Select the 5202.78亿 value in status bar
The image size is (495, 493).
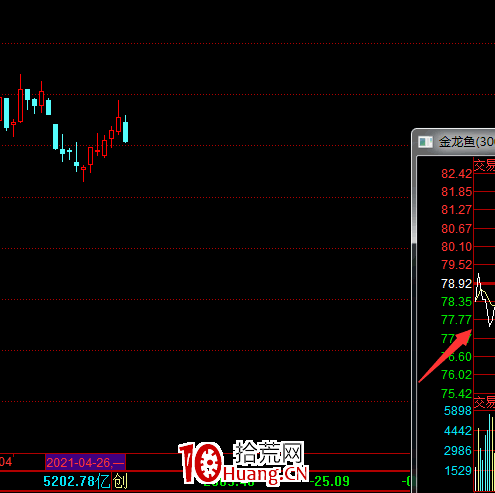[77, 481]
